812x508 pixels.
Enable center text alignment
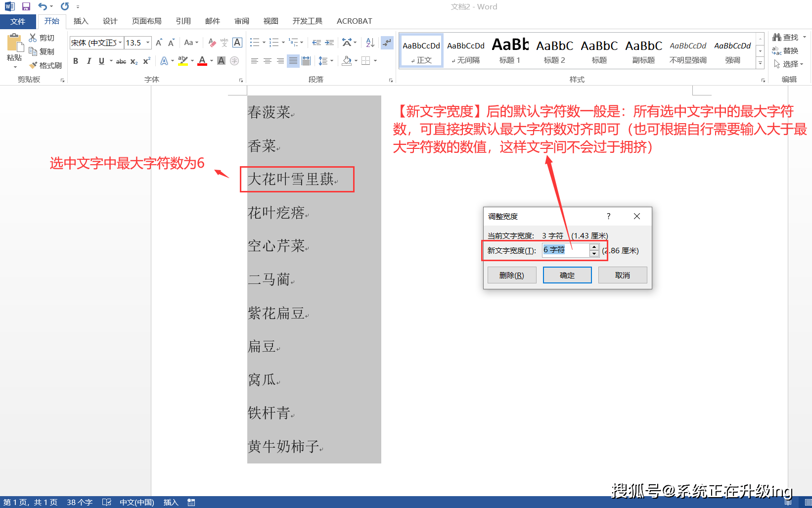click(x=268, y=60)
